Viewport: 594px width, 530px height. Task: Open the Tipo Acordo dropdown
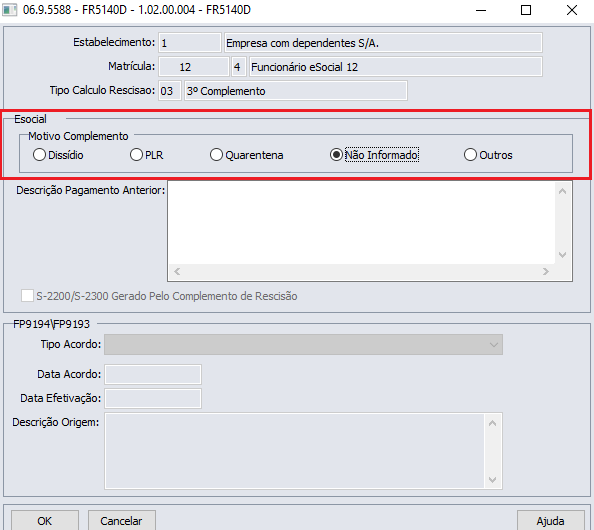coord(303,344)
